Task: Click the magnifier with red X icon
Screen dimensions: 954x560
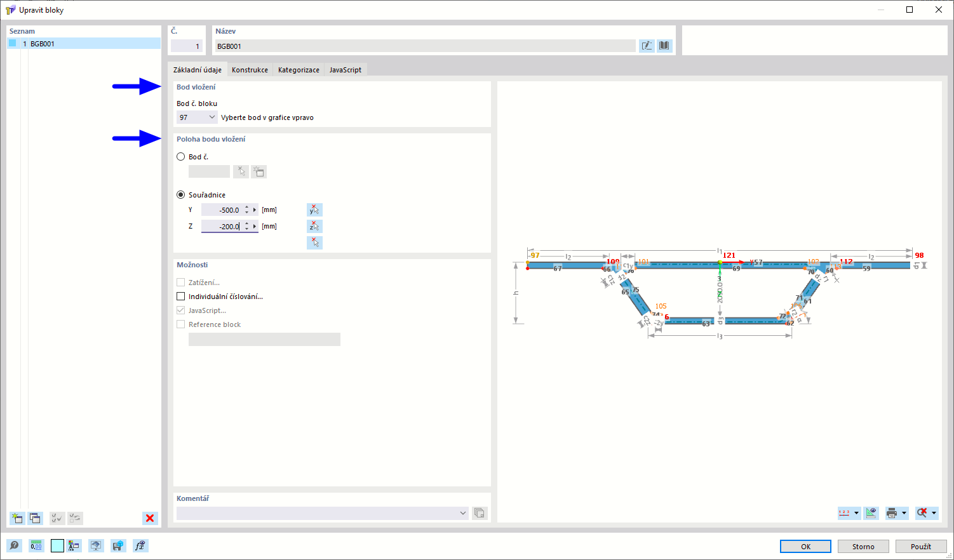Action: tap(922, 513)
